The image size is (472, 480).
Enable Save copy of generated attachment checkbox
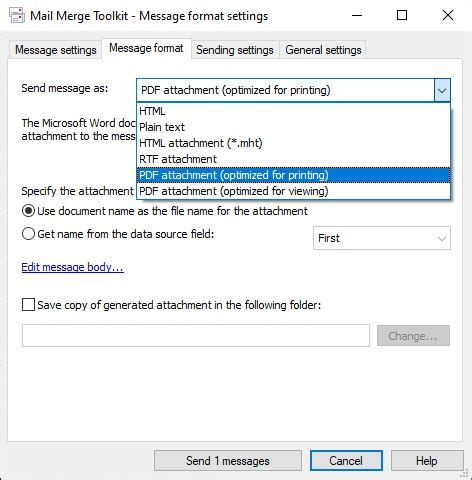pyautogui.click(x=28, y=305)
